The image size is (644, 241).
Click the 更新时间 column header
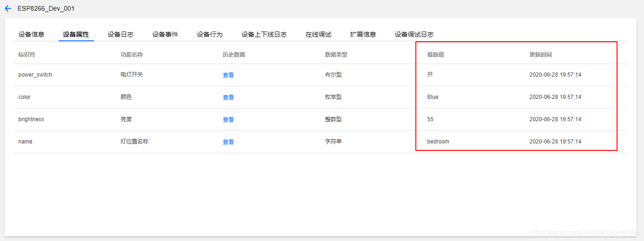(x=540, y=54)
